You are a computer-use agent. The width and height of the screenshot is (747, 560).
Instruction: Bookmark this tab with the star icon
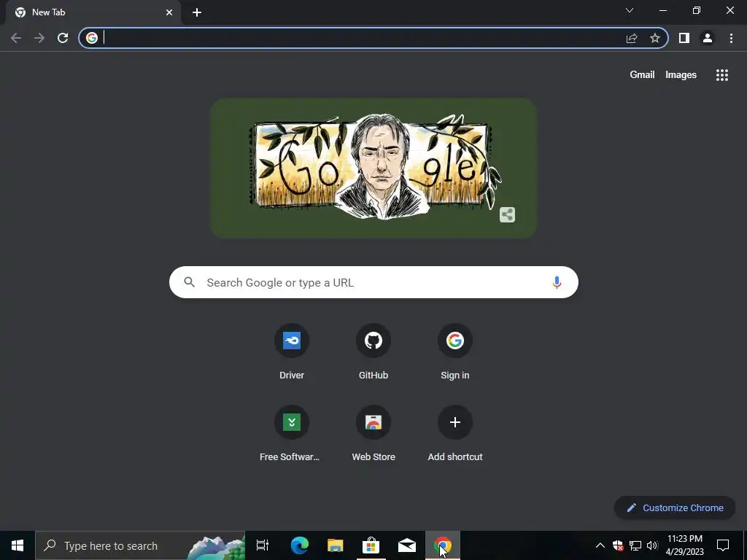click(x=655, y=38)
